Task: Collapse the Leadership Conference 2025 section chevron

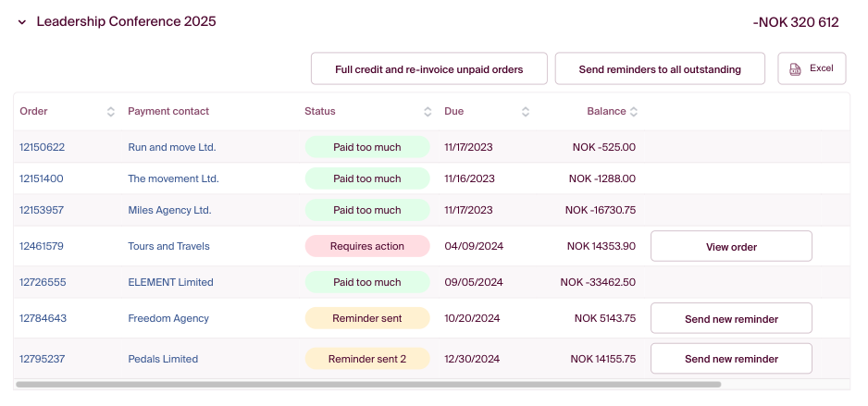Action: click(22, 23)
